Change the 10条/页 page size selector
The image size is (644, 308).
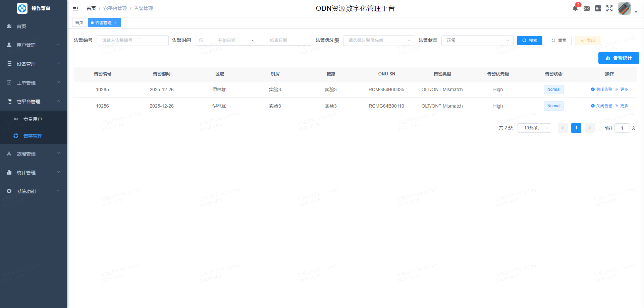[534, 128]
